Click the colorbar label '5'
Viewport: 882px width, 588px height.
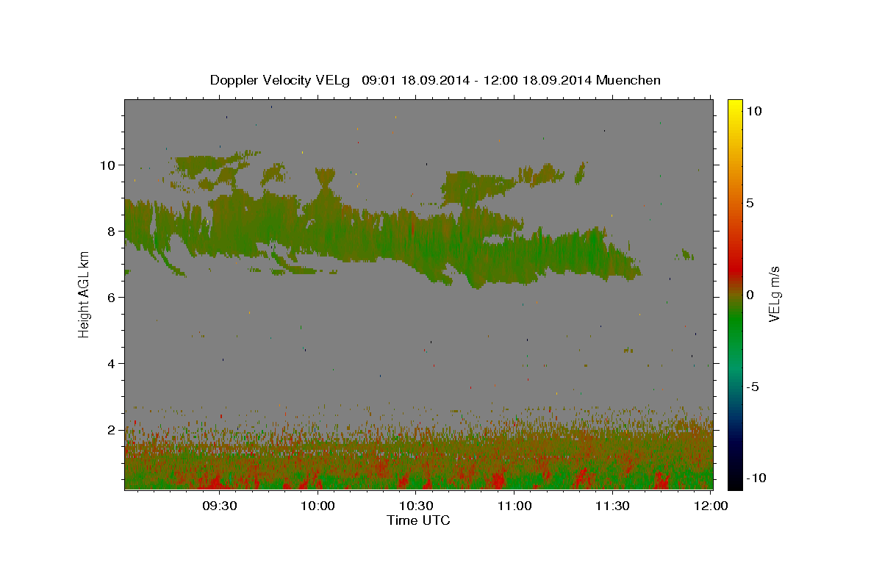click(750, 203)
